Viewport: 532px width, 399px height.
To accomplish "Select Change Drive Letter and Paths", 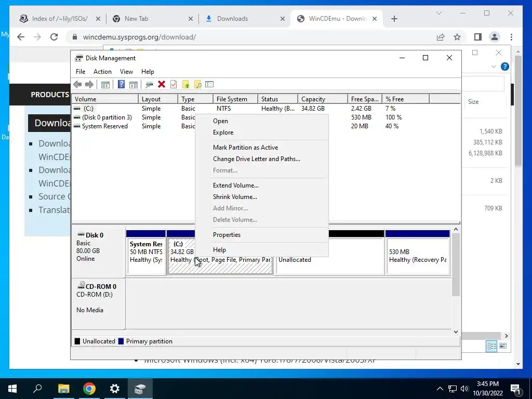I will coord(262,159).
